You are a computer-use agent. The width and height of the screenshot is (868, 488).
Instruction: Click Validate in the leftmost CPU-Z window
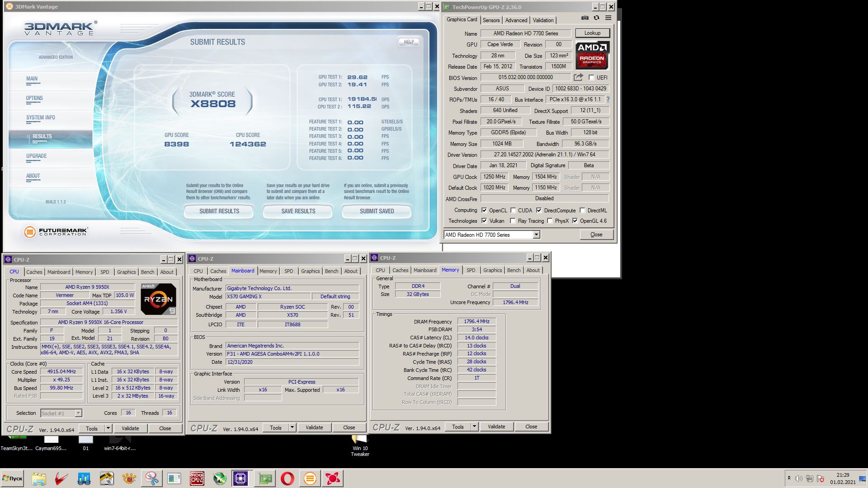(x=130, y=428)
